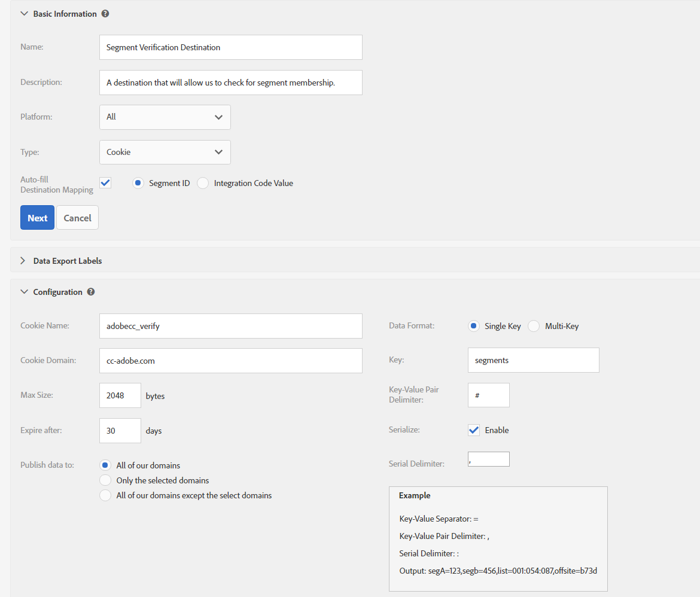Viewport: 700px width, 597px height.
Task: Uncheck the Auto-fill Destination Mapping checkbox
Action: (x=105, y=182)
